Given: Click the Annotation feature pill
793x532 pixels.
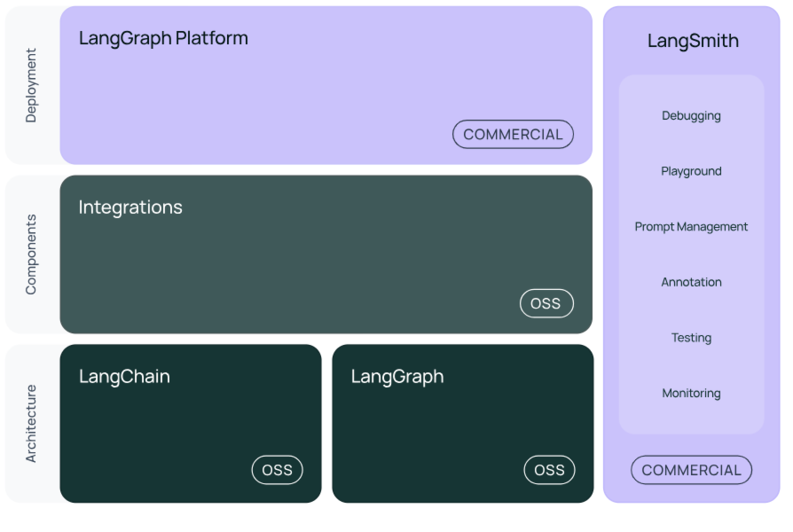Looking at the screenshot, I should 691,281.
